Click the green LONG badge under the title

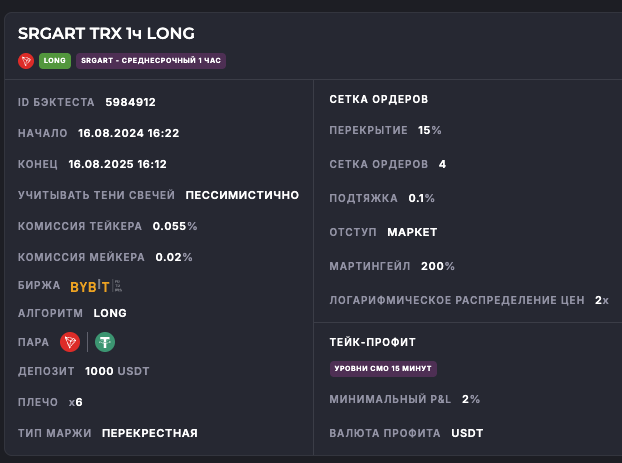(x=54, y=61)
